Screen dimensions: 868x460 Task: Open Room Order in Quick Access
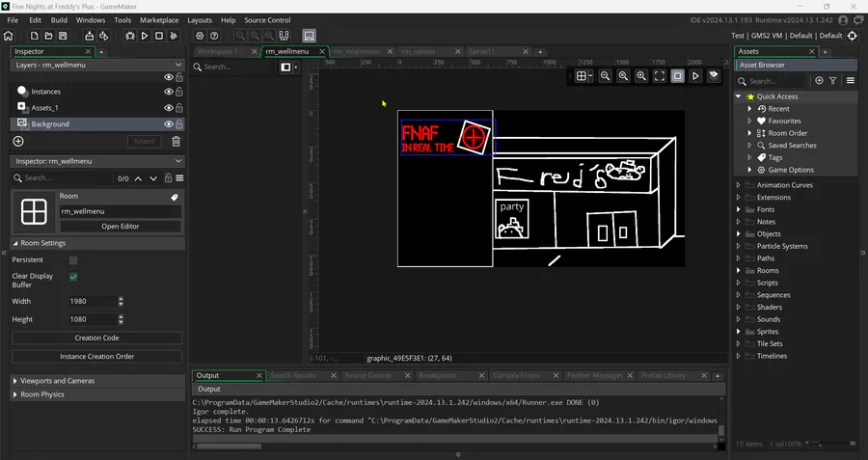tap(787, 133)
